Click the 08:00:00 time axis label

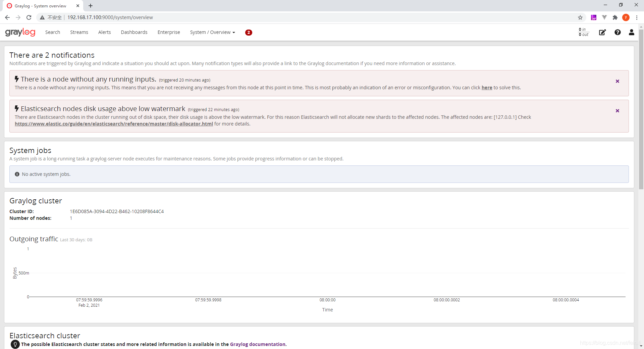[x=327, y=300]
